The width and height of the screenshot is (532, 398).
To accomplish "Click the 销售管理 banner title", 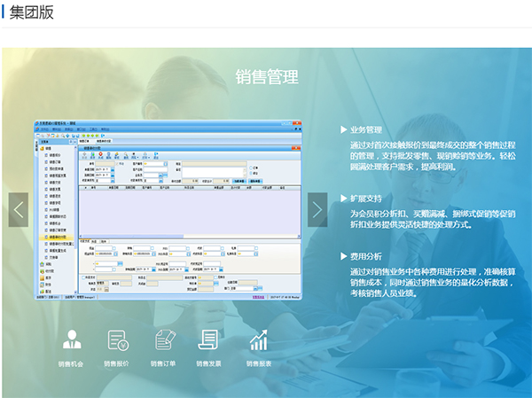I will pos(267,75).
